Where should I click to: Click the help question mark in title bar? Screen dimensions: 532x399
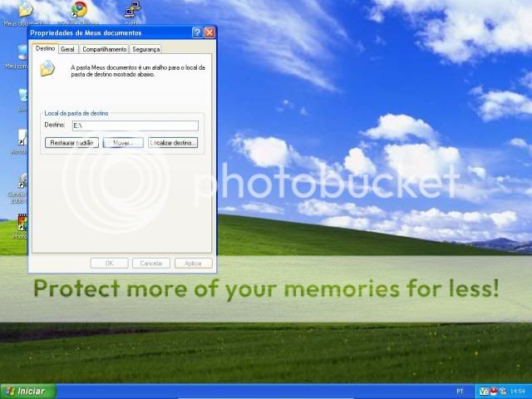click(197, 32)
